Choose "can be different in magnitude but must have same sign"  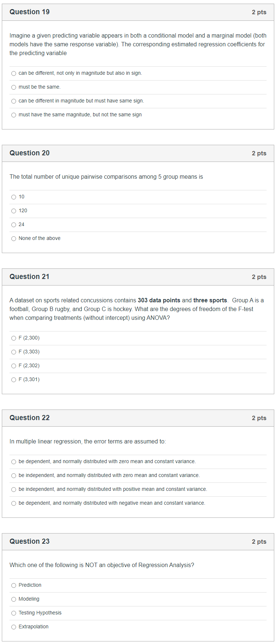tap(14, 101)
